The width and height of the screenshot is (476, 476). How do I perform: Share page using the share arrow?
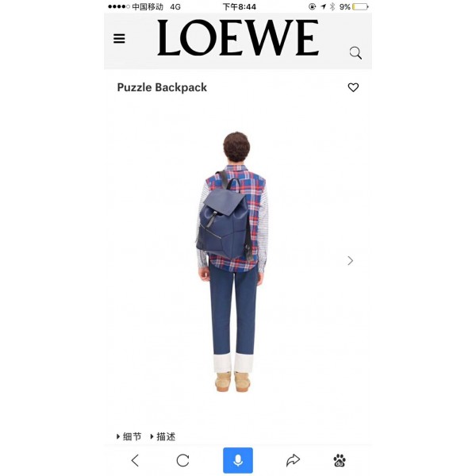(x=293, y=460)
